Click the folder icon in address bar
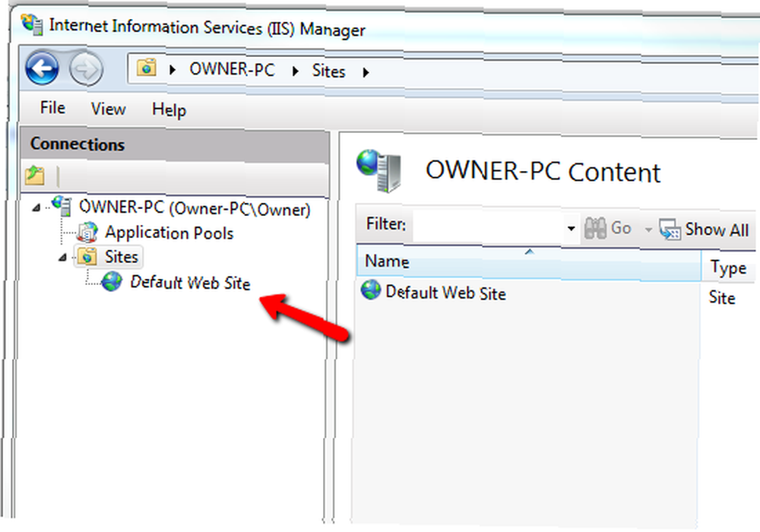This screenshot has height=532, width=760. point(147,68)
